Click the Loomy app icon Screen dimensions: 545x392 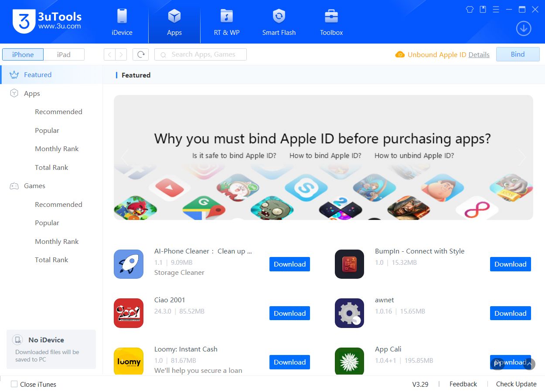129,362
